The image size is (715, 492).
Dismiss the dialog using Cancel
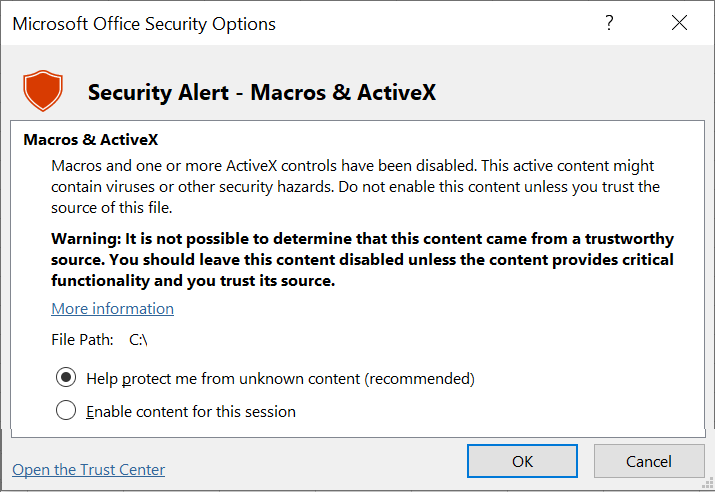click(648, 461)
